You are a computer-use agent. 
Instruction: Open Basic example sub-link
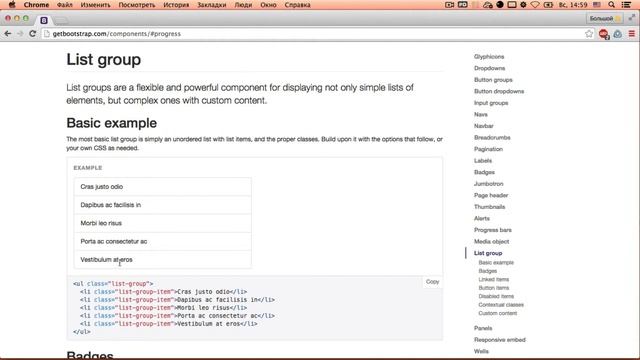pos(496,262)
